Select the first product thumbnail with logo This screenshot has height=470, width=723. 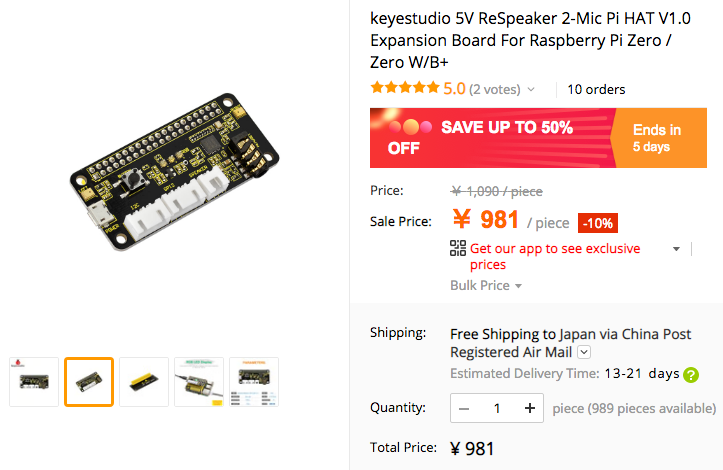34,382
